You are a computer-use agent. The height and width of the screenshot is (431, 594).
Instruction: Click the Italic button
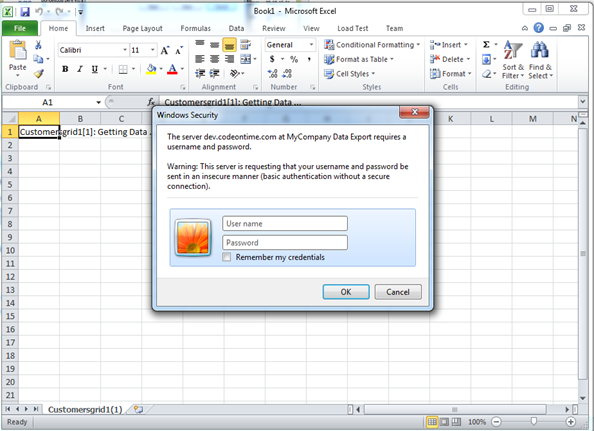pos(80,69)
